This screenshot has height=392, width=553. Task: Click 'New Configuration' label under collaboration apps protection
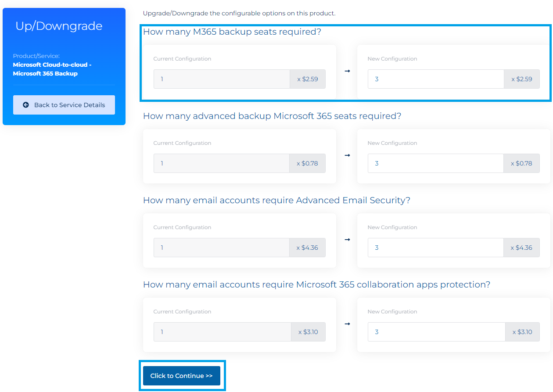tap(392, 312)
